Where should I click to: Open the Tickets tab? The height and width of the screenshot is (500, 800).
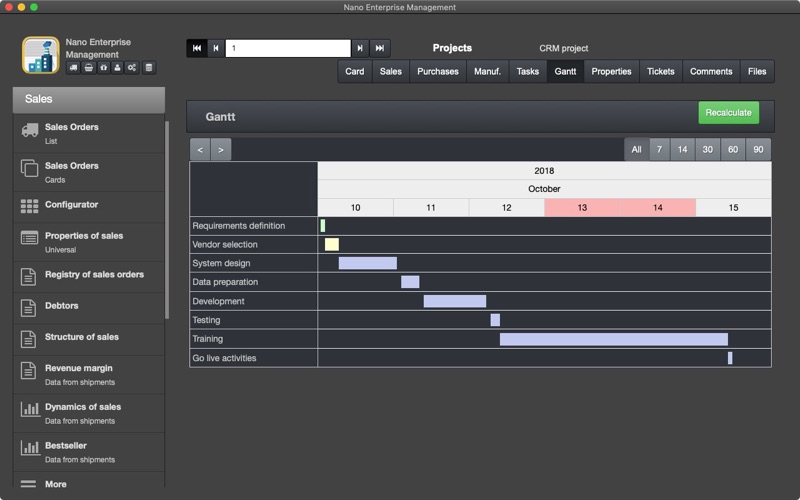tap(661, 71)
